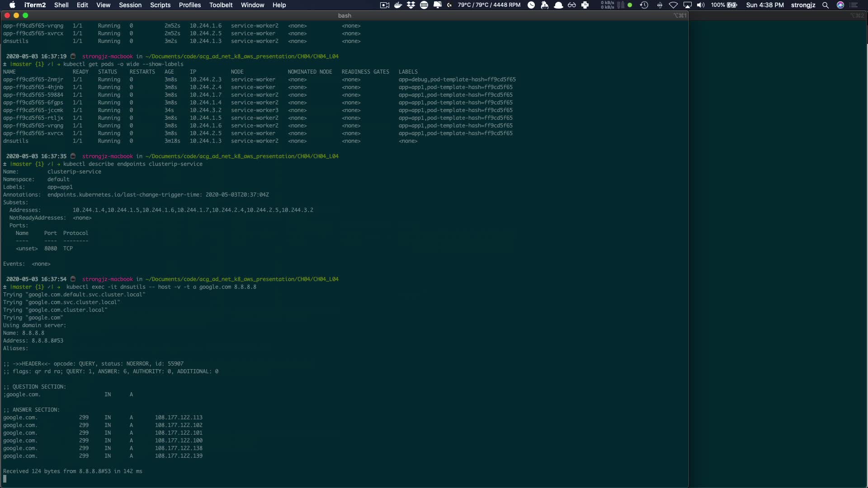The width and height of the screenshot is (868, 488).
Task: Open the Wi-Fi status menu
Action: tap(673, 5)
